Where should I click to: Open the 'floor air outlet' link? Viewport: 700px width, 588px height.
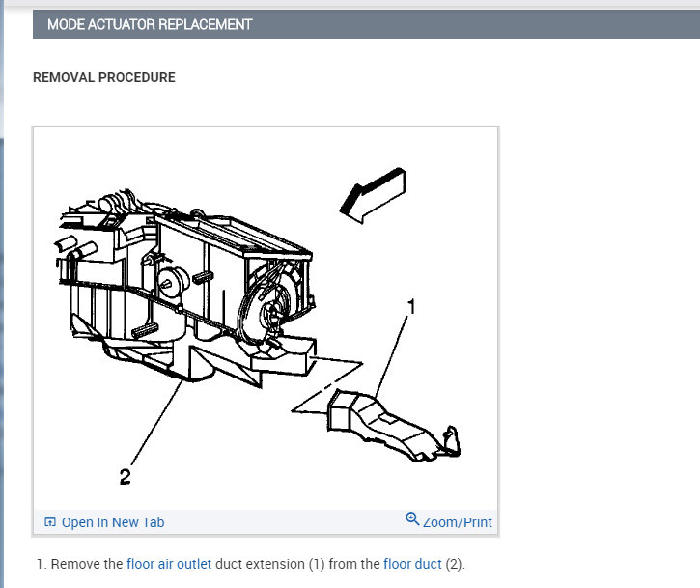coord(169,564)
